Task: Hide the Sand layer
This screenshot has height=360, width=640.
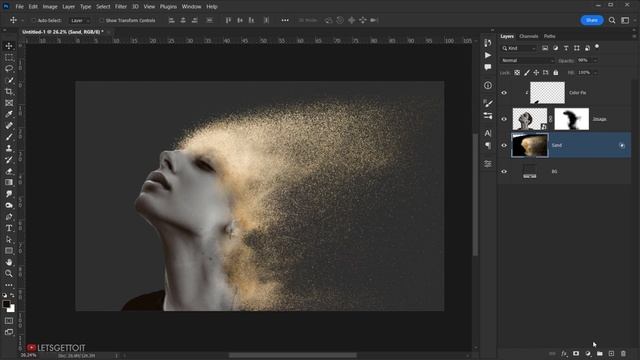Action: (504, 145)
